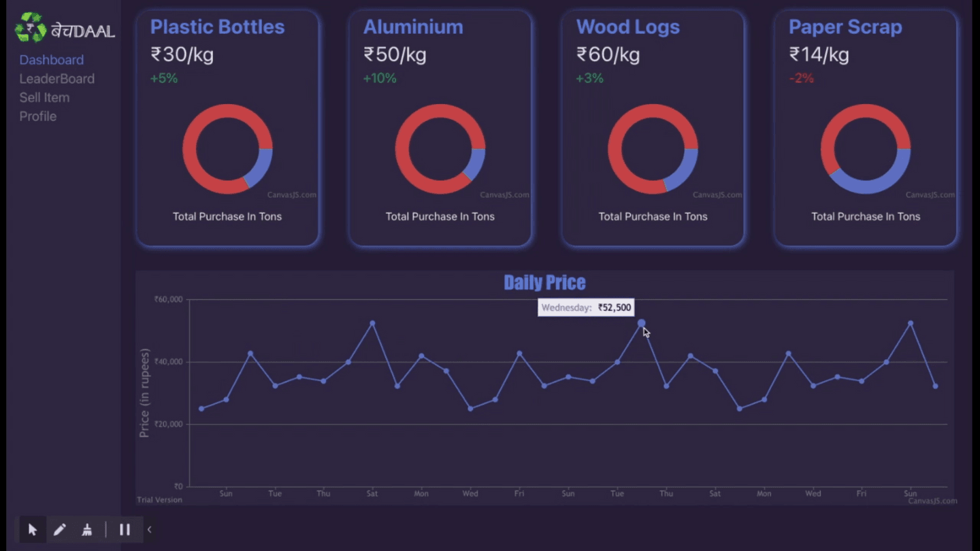The height and width of the screenshot is (551, 980).
Task: Click the -2% change value
Action: coord(802,78)
